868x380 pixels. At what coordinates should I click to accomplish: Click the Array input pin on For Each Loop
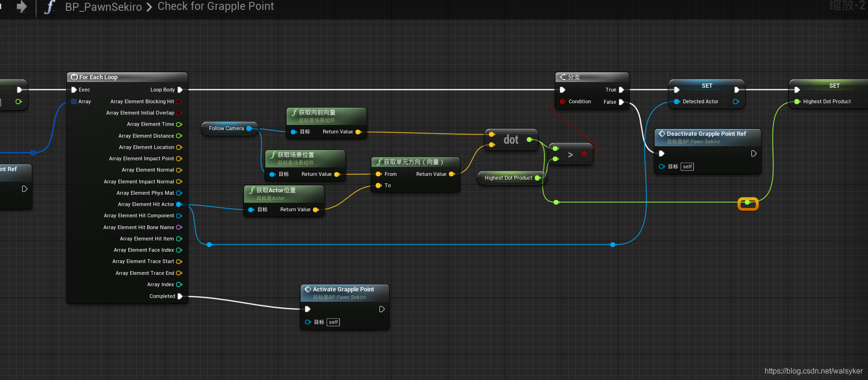pyautogui.click(x=74, y=101)
